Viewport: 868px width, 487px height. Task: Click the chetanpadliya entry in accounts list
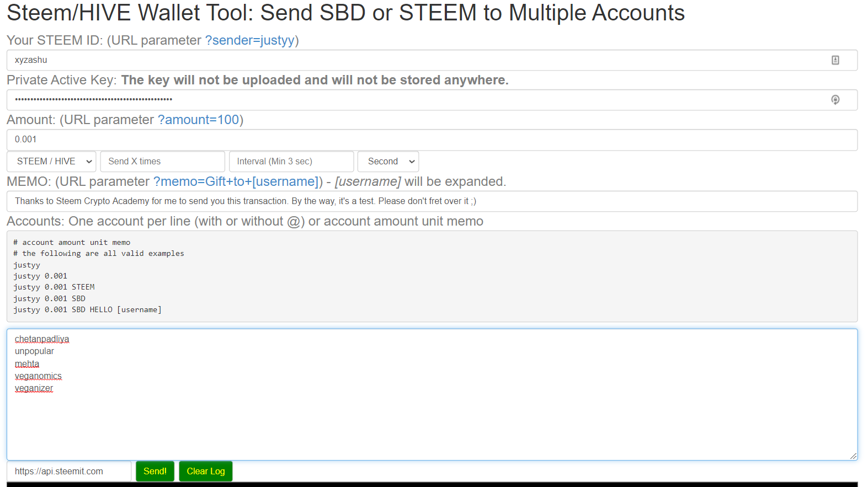pos(42,339)
